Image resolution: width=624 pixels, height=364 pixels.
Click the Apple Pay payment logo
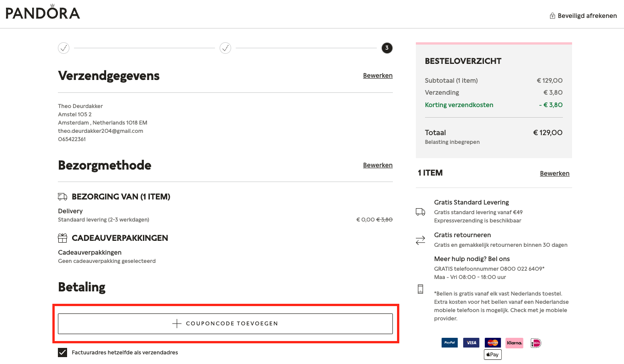coord(493,354)
